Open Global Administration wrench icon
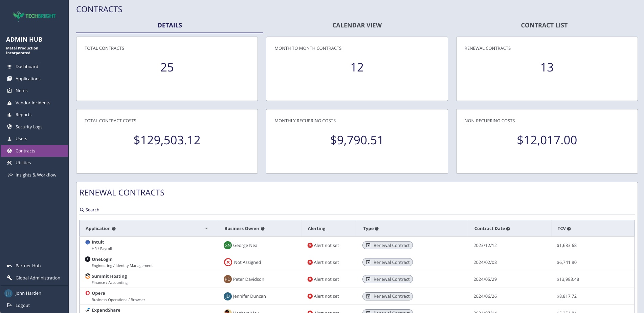 tap(9, 278)
